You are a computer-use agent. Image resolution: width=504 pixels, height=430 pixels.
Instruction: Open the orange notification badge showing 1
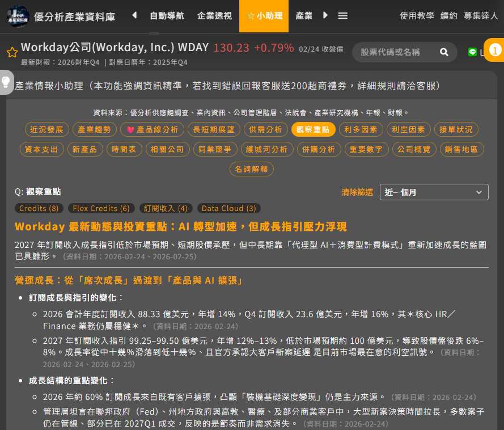[494, 50]
